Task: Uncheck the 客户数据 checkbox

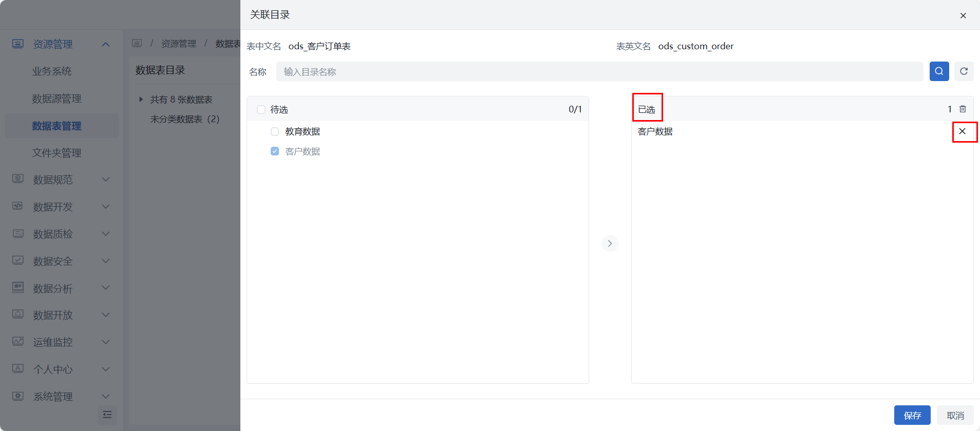Action: 275,151
